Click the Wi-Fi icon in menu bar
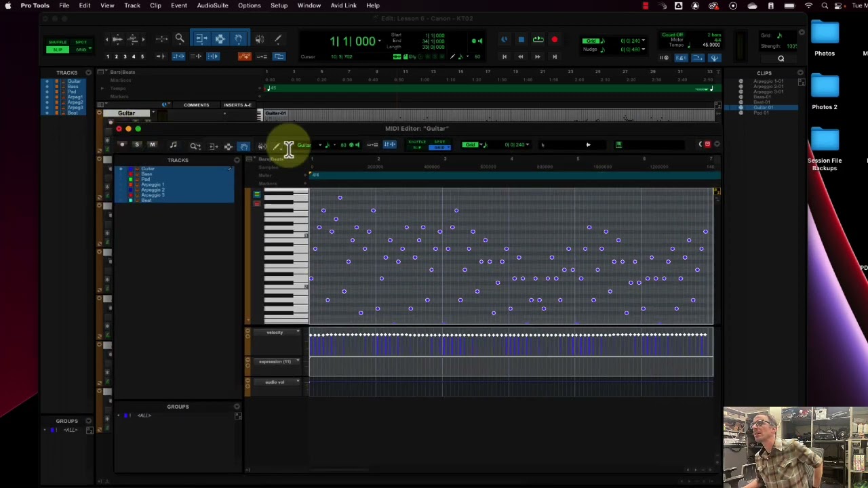 pyautogui.click(x=808, y=5)
